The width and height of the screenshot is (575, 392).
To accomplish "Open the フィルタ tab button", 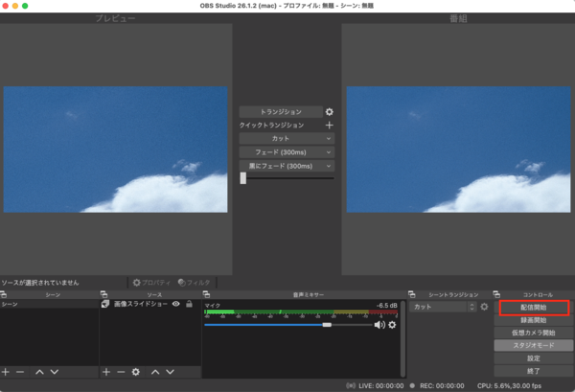I will click(193, 283).
